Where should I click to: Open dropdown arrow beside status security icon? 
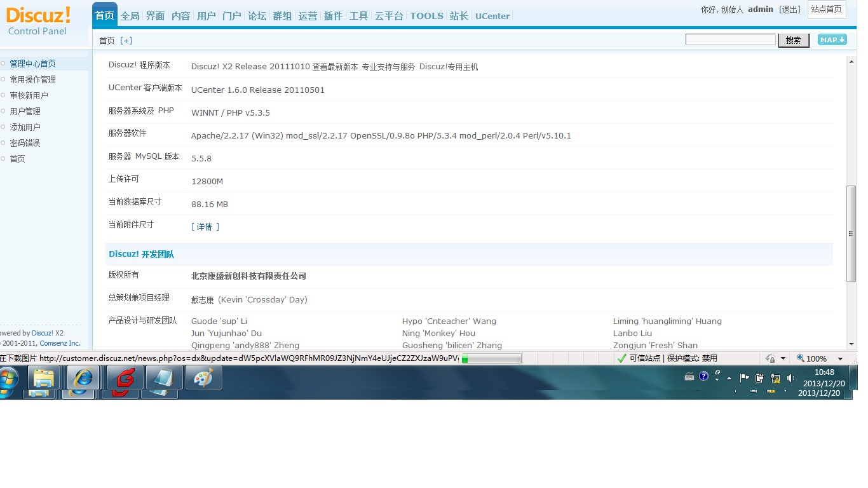pos(783,359)
